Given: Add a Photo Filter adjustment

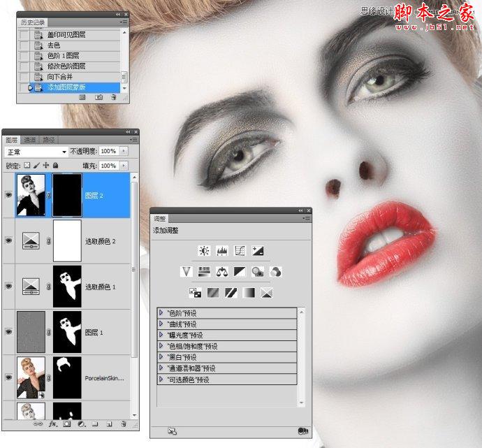Looking at the screenshot, I should coord(258,271).
